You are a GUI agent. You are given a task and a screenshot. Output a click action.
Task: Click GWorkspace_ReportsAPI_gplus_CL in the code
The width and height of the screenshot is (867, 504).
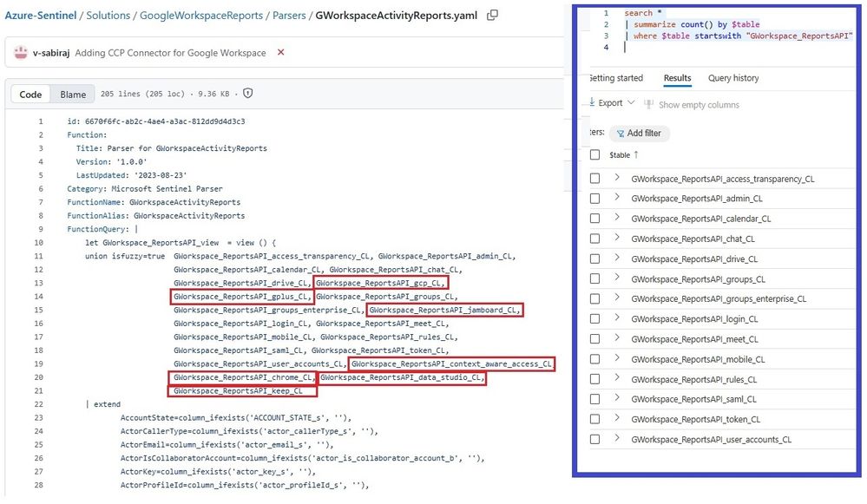242,296
